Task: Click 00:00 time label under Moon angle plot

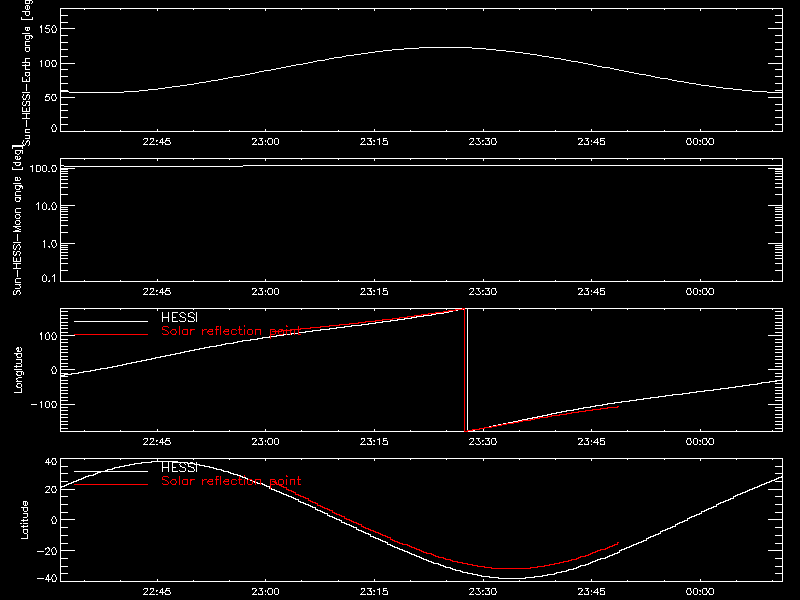Action: point(700,292)
